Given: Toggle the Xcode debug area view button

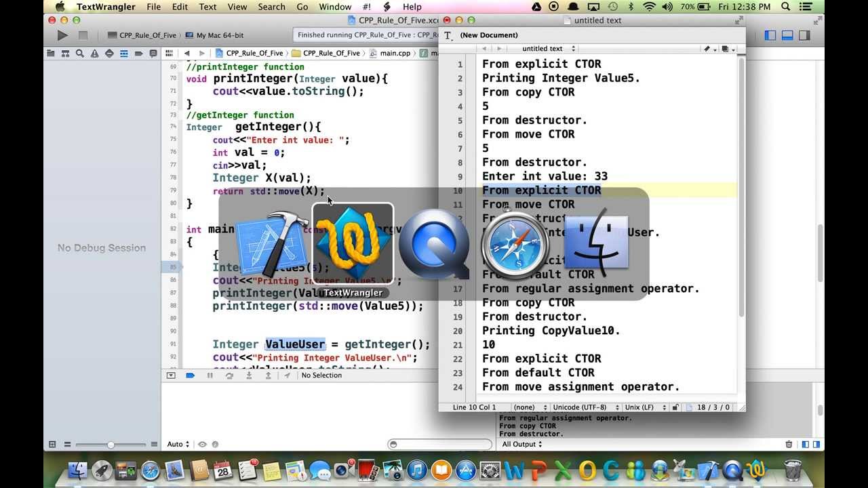Looking at the screenshot, I should pos(787,35).
